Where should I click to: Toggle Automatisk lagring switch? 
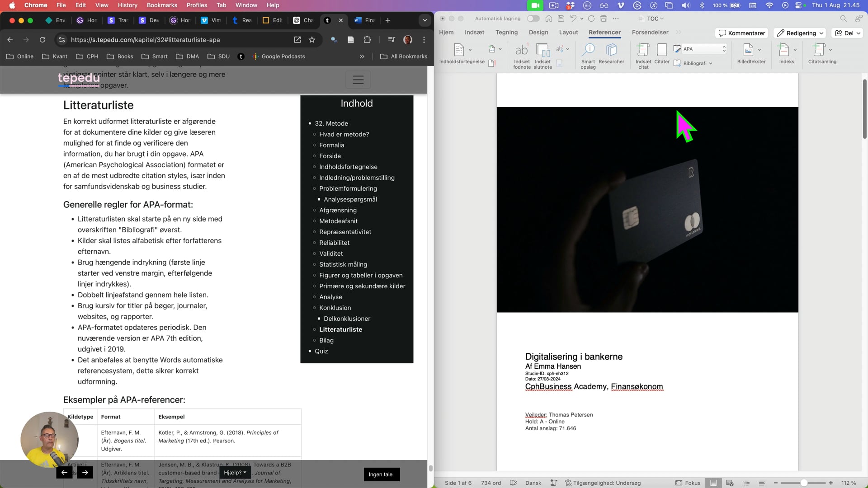click(533, 19)
